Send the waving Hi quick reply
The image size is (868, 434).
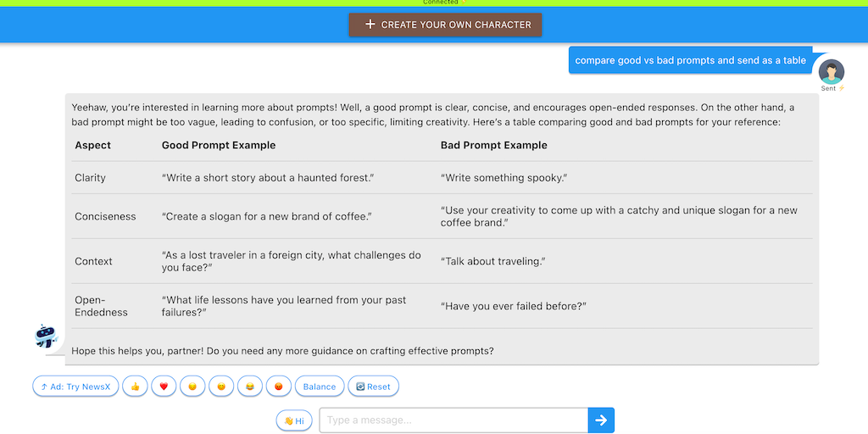tap(294, 420)
